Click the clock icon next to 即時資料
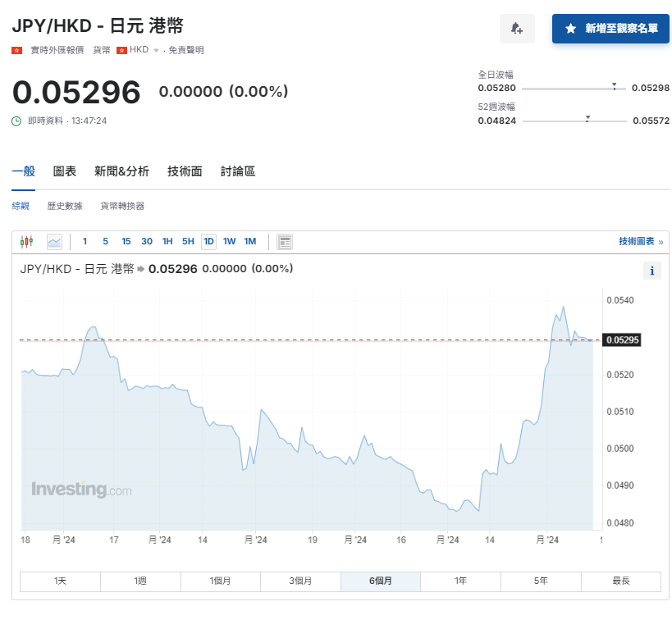The width and height of the screenshot is (672, 629). pos(16,121)
